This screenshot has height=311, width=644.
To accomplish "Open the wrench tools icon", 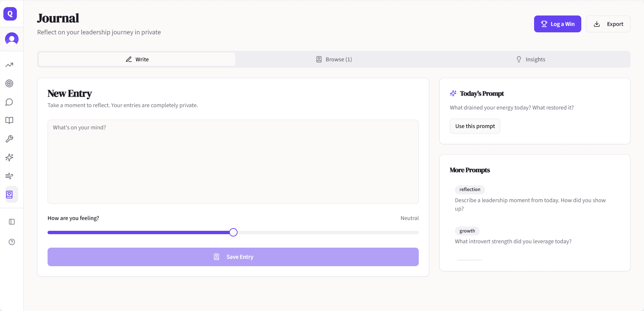I will [9, 139].
